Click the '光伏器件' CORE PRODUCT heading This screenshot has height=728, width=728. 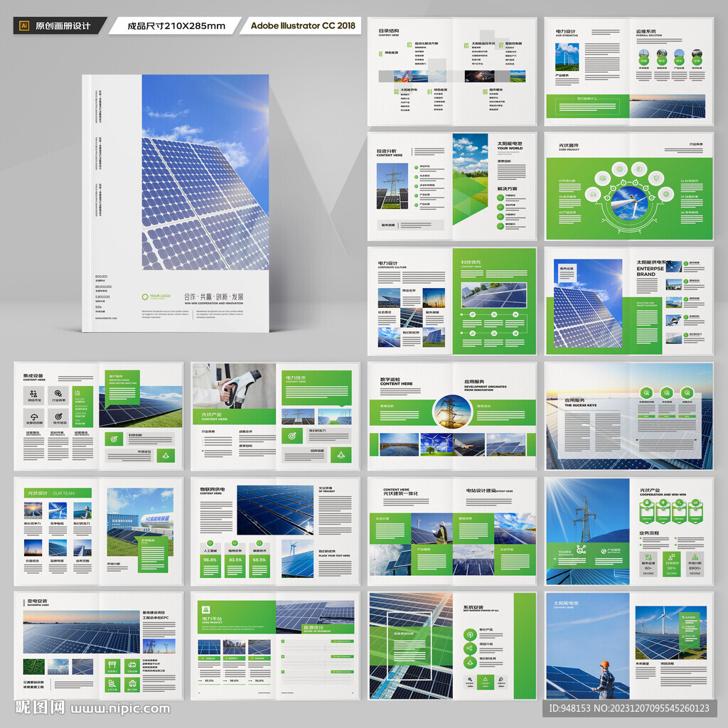(569, 146)
